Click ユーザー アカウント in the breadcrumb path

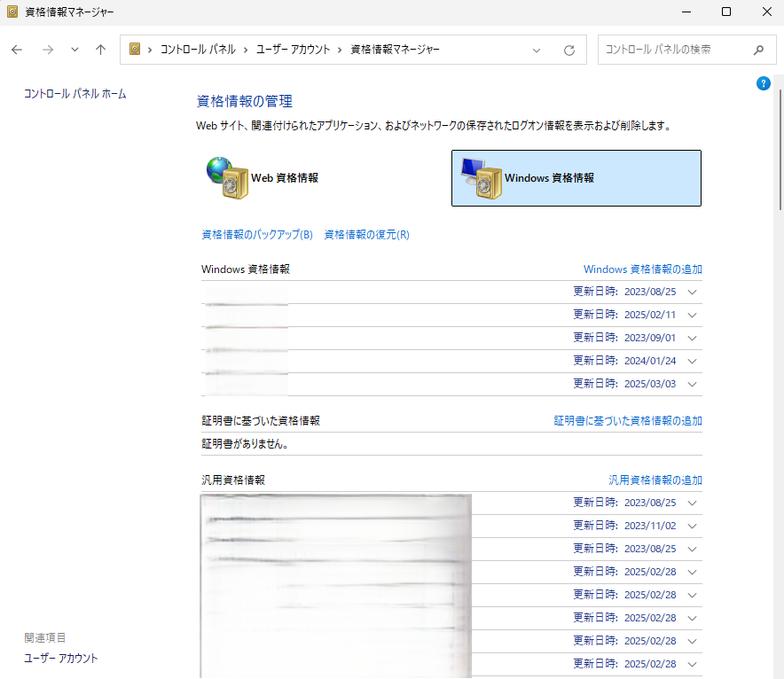tap(293, 50)
